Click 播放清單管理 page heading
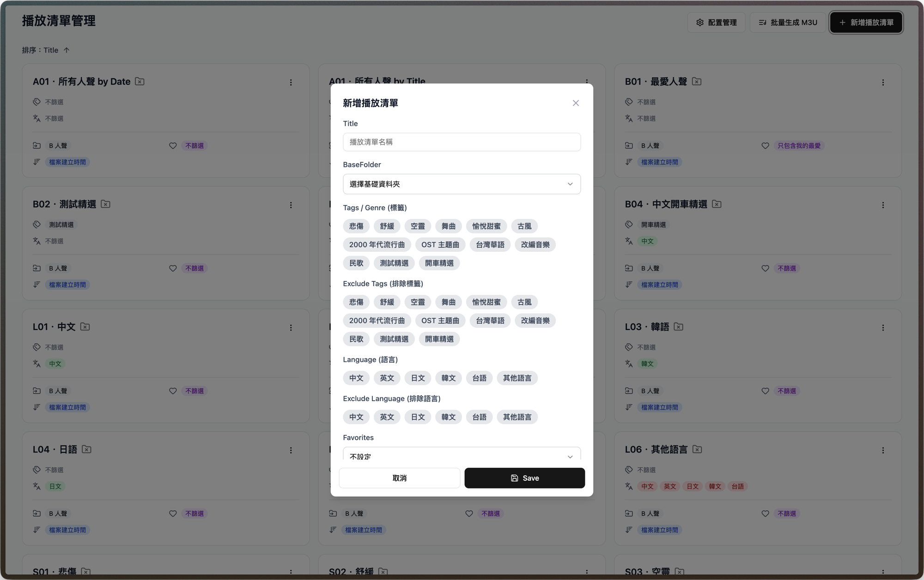This screenshot has height=580, width=924. 59,21
